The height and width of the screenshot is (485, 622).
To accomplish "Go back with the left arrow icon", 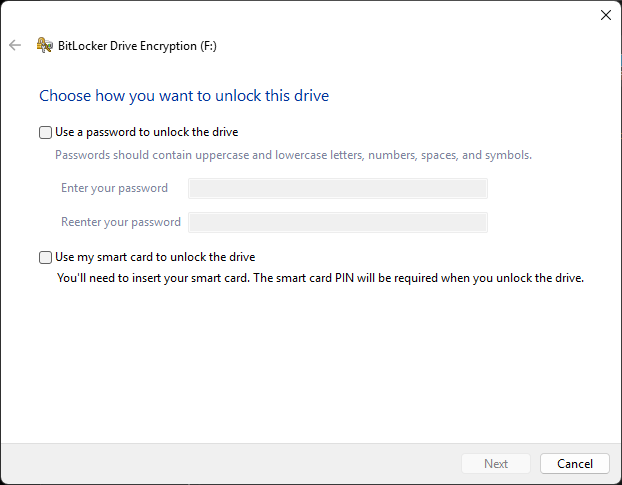I will (x=15, y=45).
